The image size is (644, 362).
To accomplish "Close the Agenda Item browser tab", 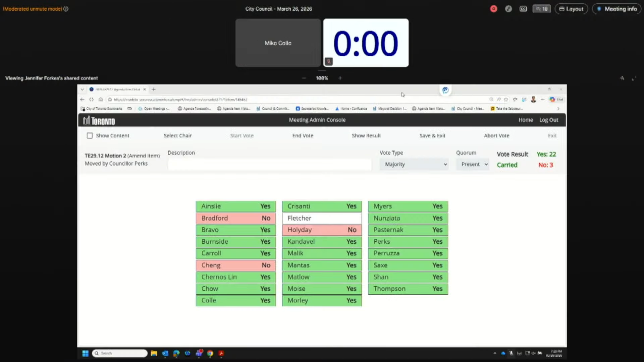I will click(x=145, y=89).
